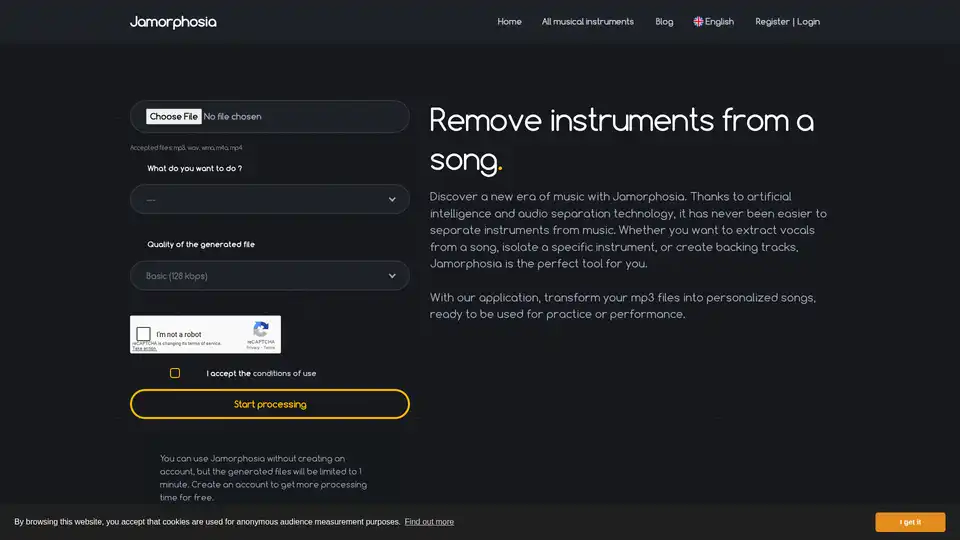
Task: Open the English language selector
Action: tap(719, 21)
